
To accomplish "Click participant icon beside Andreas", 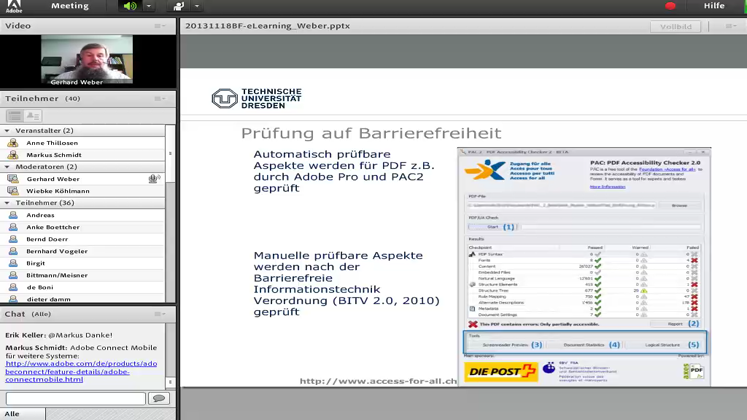I will 13,215.
